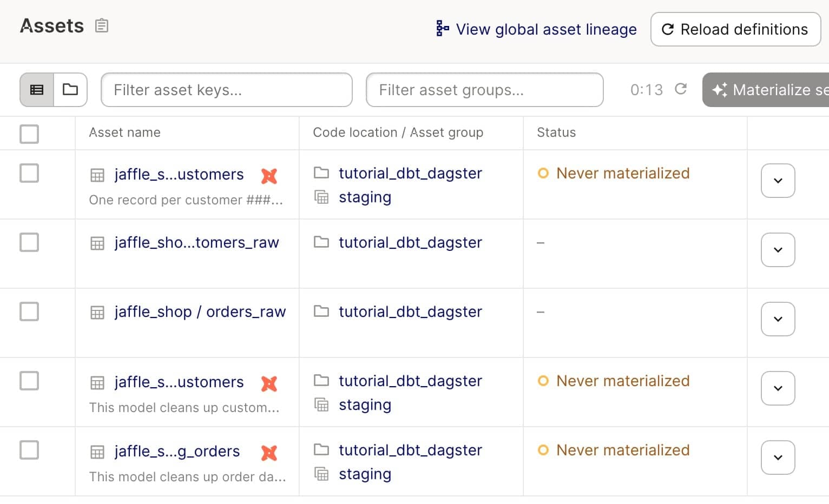Click dbt icon on first customers asset
Screen dimensions: 829x504
pyautogui.click(x=269, y=176)
